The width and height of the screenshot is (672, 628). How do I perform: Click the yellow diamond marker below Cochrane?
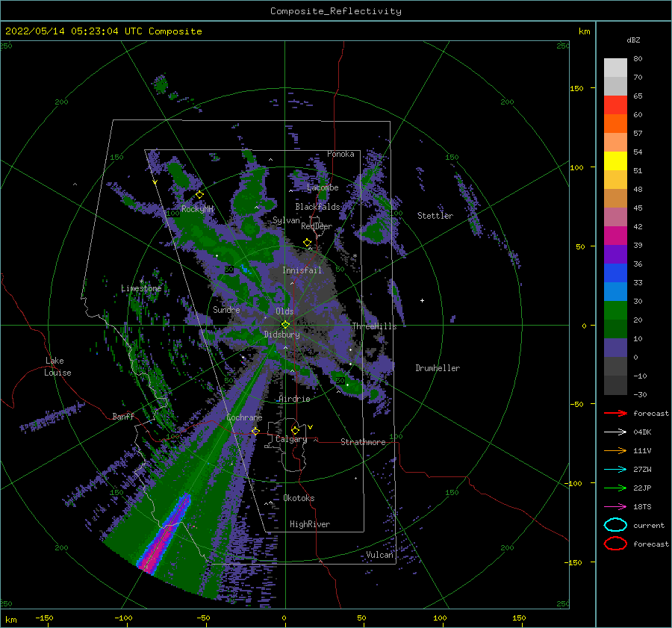click(256, 431)
